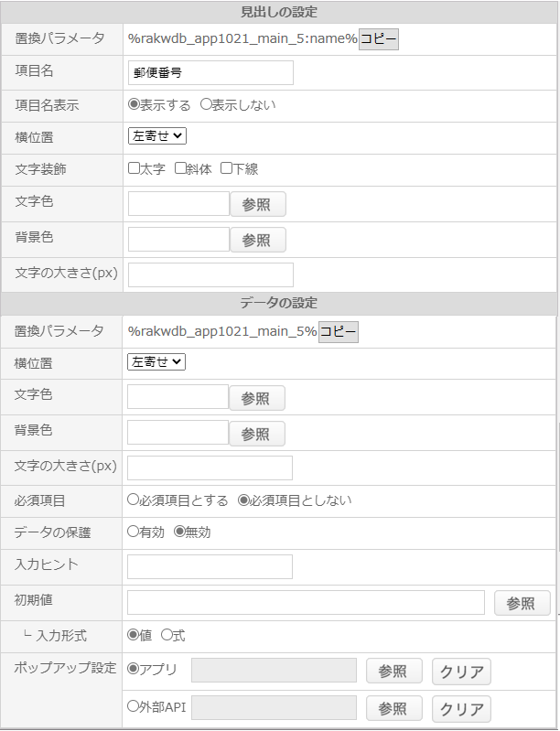Select 外部API popup setting option
The height and width of the screenshot is (731, 560).
[x=133, y=705]
